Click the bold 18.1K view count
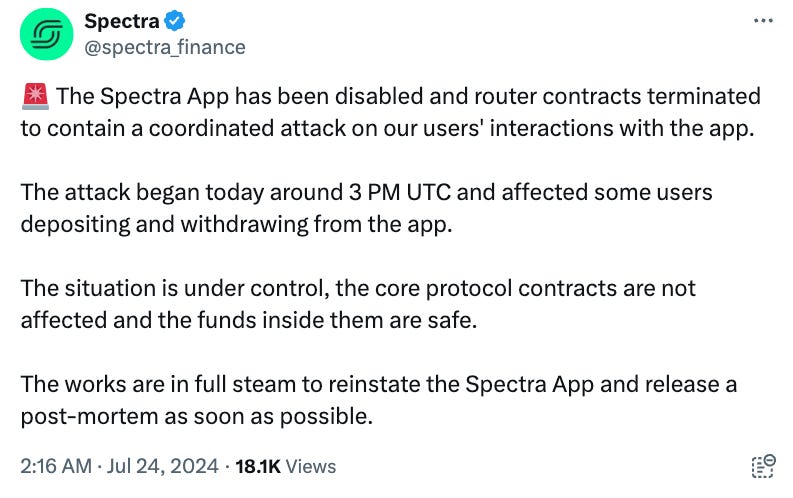The image size is (793, 498). click(257, 466)
